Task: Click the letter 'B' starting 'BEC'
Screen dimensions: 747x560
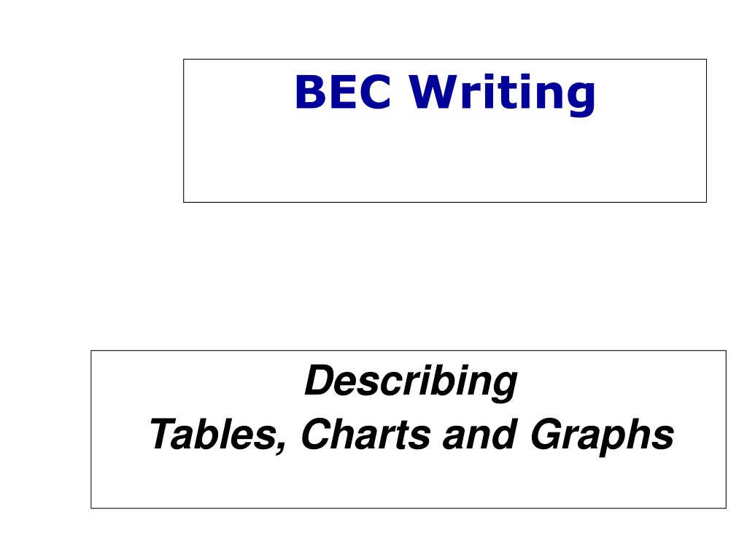Action: pyautogui.click(x=311, y=92)
